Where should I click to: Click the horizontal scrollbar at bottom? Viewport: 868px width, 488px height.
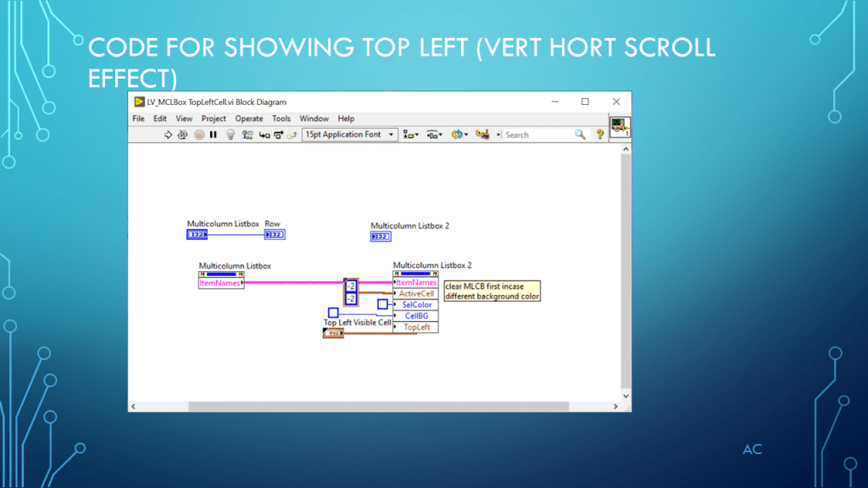pyautogui.click(x=373, y=407)
